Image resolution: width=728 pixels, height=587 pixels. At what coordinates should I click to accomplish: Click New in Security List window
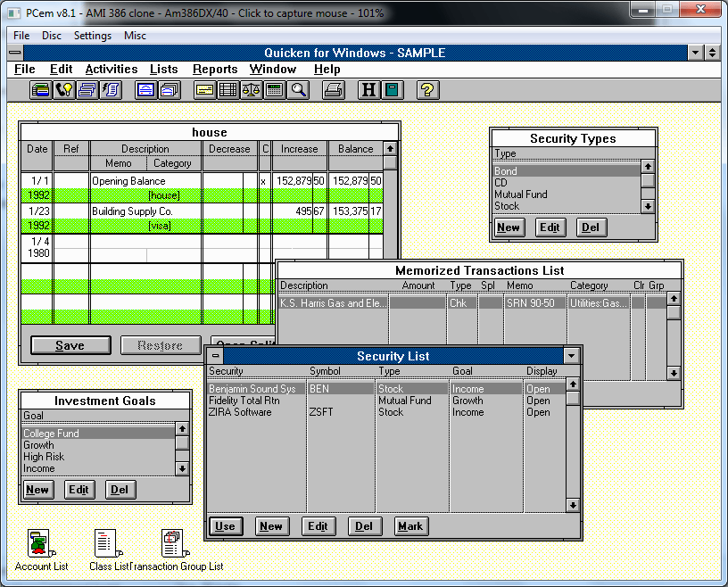272,526
